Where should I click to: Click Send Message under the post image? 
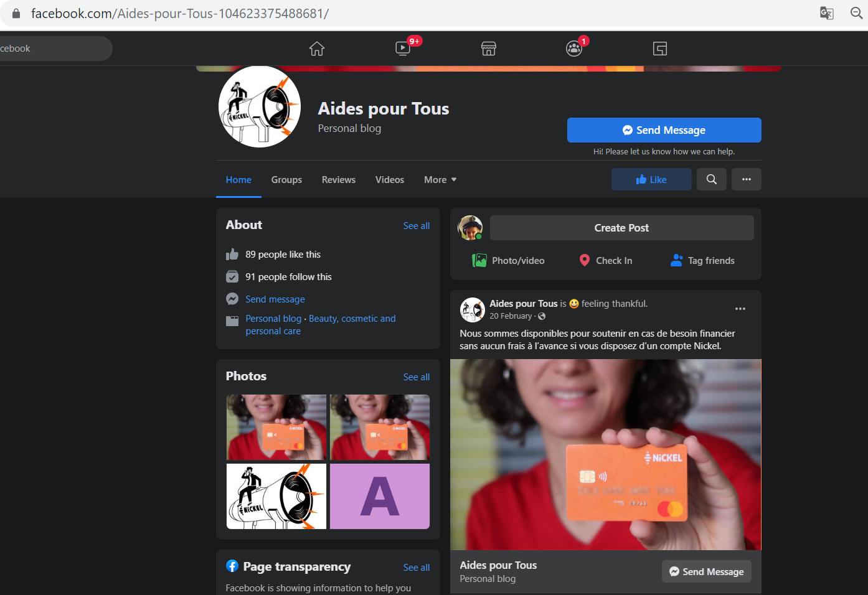coord(707,571)
